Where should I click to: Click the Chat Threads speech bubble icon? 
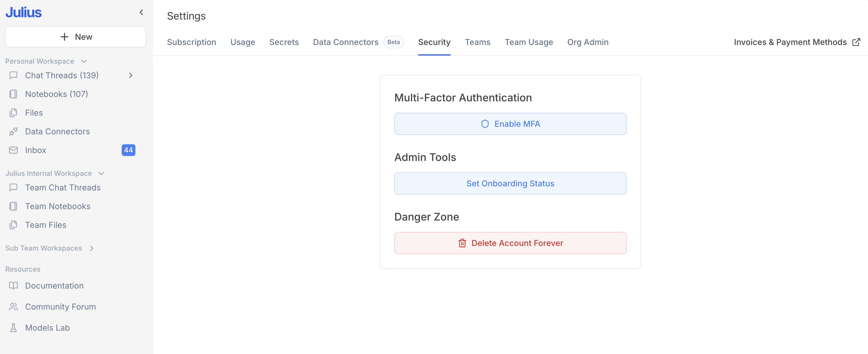pyautogui.click(x=13, y=75)
